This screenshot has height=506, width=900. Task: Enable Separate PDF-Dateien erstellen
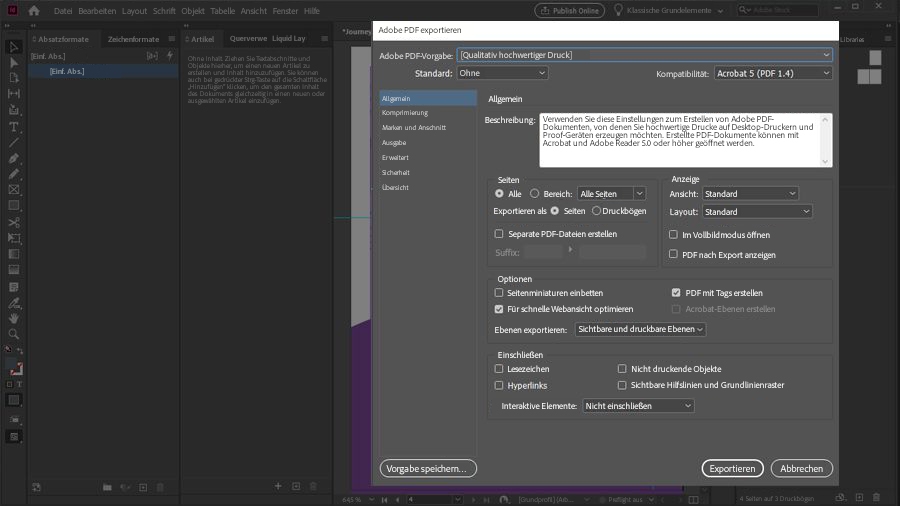pos(499,233)
